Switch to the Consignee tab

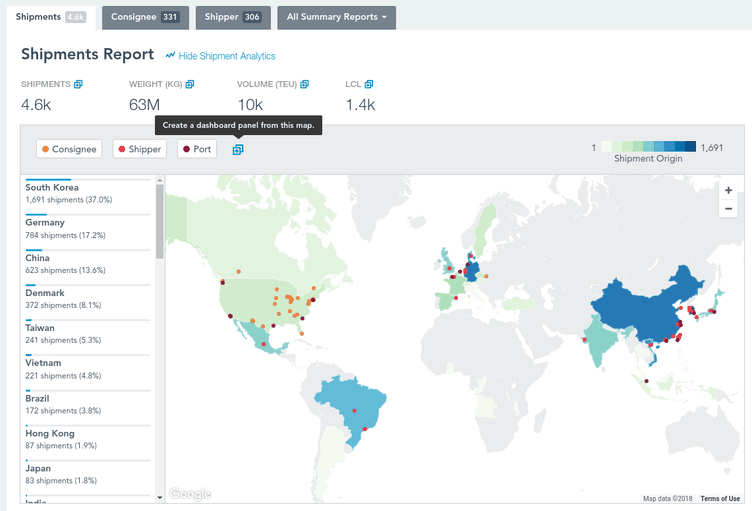[145, 17]
